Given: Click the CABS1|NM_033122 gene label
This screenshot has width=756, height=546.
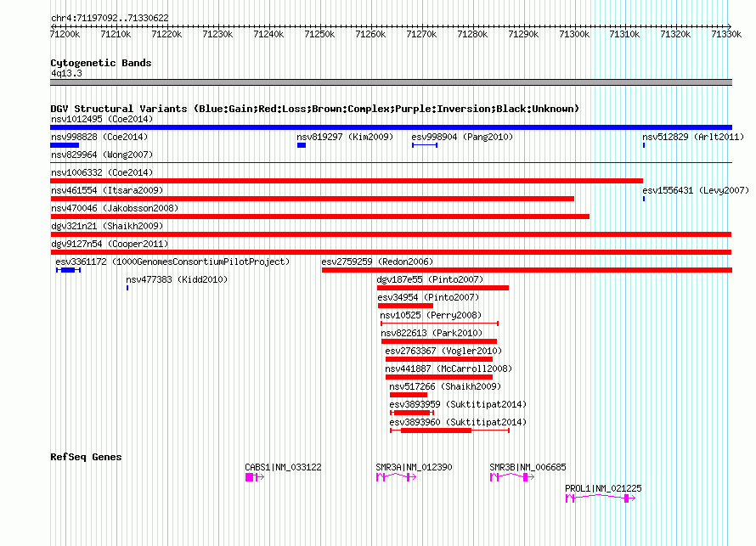Looking at the screenshot, I should pos(283,467).
